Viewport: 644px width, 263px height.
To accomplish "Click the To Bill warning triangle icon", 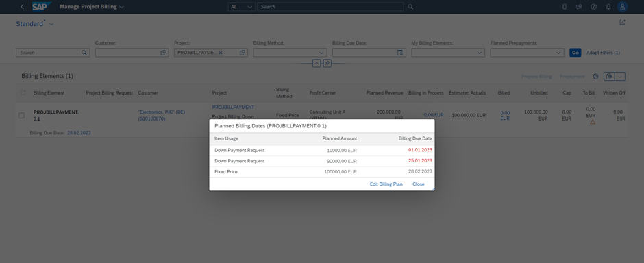I will (592, 122).
